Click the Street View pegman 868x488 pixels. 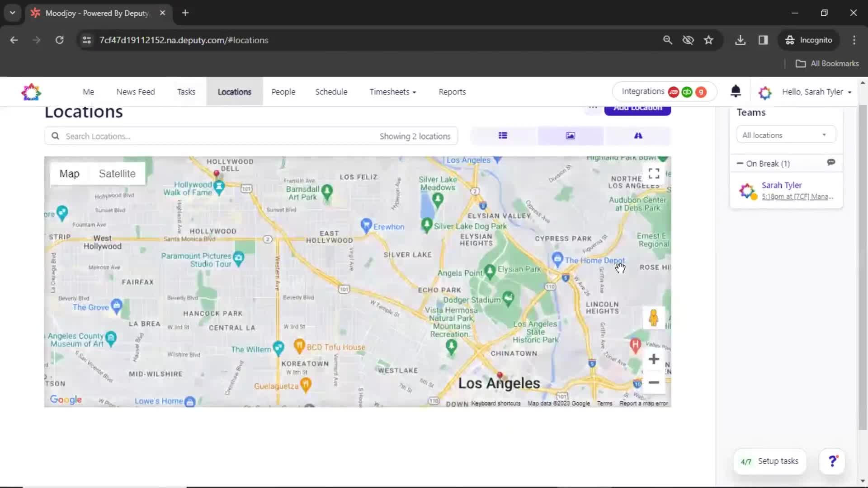click(x=653, y=318)
